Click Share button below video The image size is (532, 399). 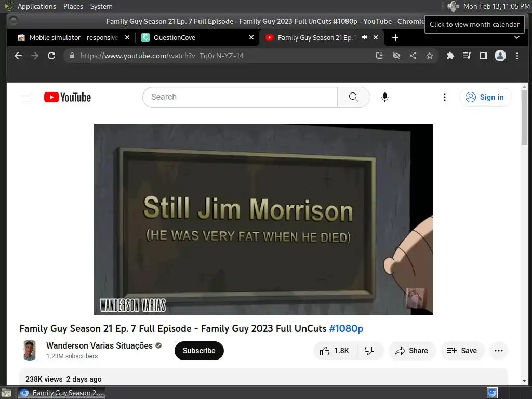click(x=411, y=351)
